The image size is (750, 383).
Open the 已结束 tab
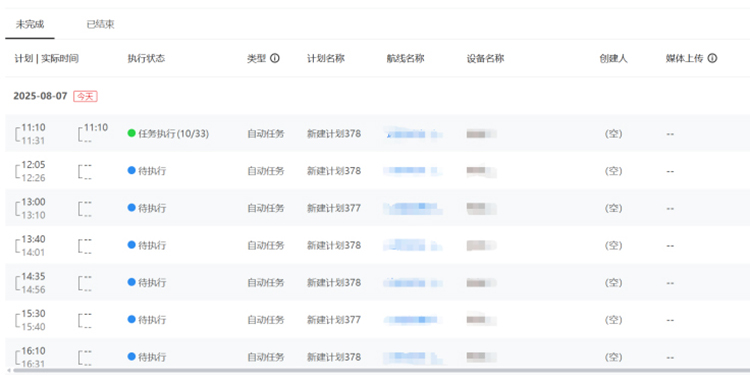point(100,24)
